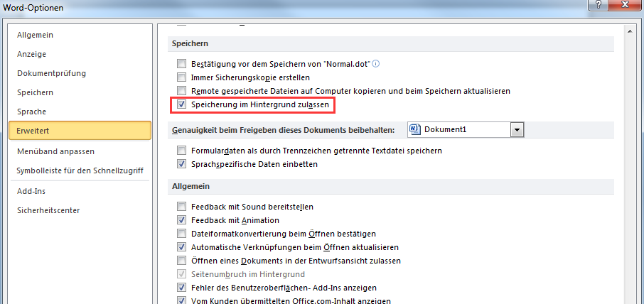The width and height of the screenshot is (644, 304).
Task: Select Dokumentprüfung in the sidebar
Action: pyautogui.click(x=51, y=73)
